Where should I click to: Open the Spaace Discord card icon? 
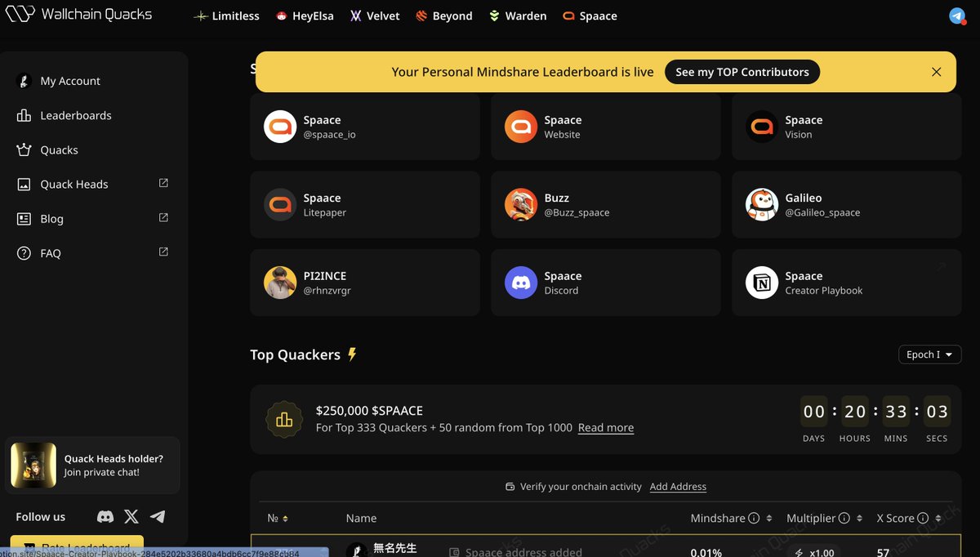coord(520,283)
